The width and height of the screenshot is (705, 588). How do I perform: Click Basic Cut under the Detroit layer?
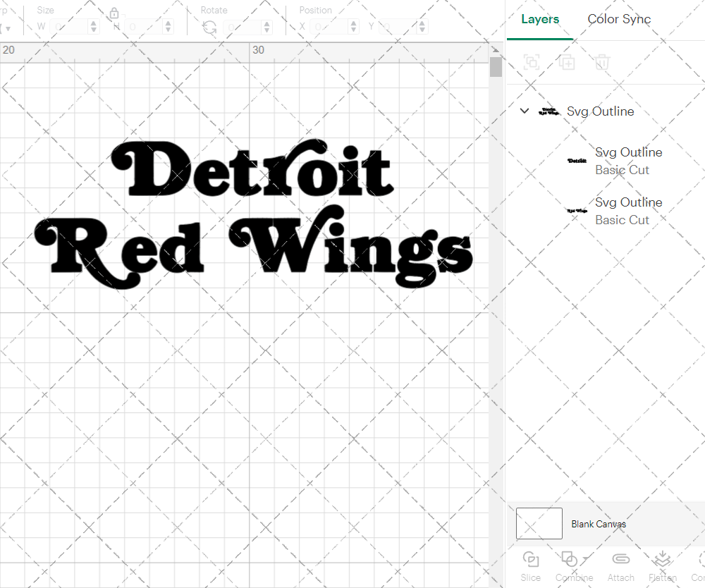coord(623,171)
